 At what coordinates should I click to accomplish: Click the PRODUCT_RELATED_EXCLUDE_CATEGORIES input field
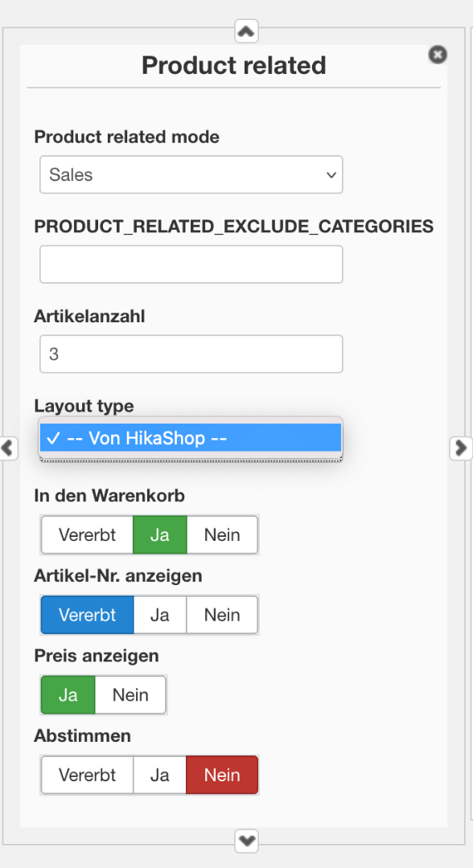(191, 264)
